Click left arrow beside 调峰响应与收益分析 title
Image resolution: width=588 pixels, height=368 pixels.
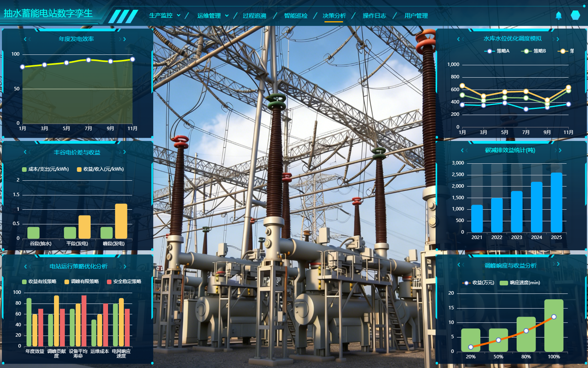pos(459,265)
